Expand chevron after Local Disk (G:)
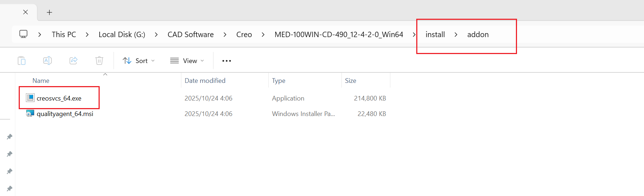Image resolution: width=644 pixels, height=196 pixels. [156, 35]
